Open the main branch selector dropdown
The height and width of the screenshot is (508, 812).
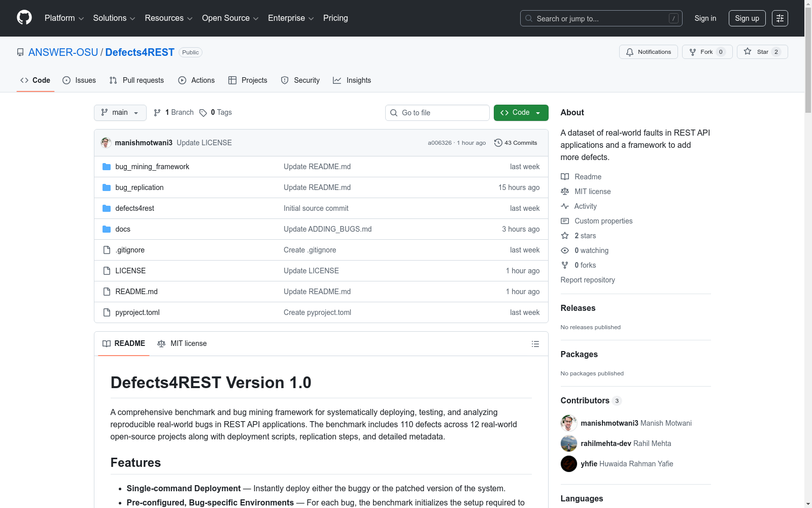pyautogui.click(x=120, y=113)
